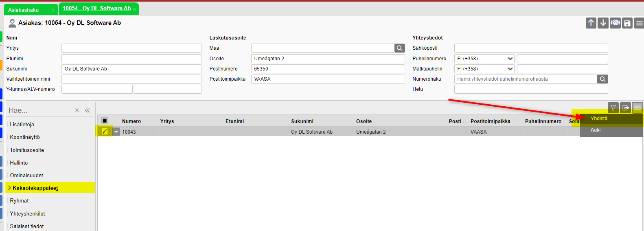
Task: Sort by the Puhelinnumero column header
Action: click(x=543, y=121)
